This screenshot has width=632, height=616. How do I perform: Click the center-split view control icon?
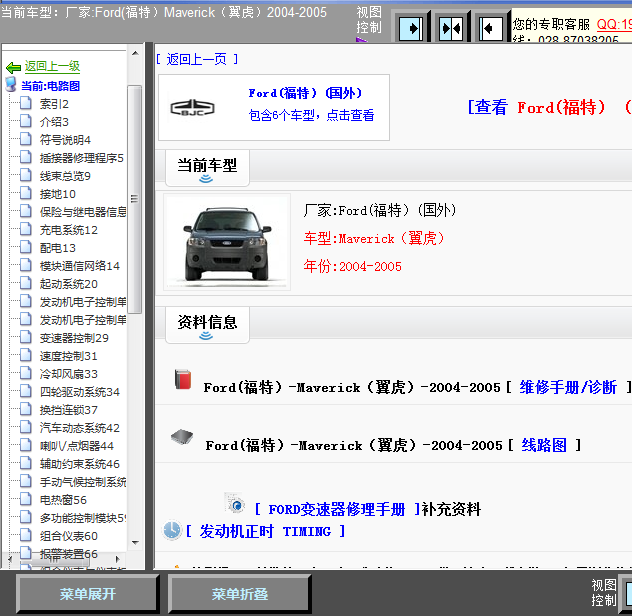(451, 28)
